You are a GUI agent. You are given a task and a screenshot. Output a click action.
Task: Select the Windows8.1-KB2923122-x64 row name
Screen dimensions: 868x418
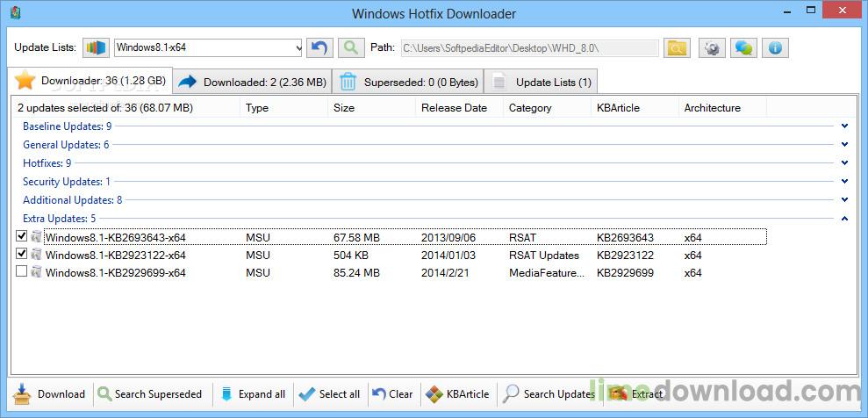coord(116,256)
